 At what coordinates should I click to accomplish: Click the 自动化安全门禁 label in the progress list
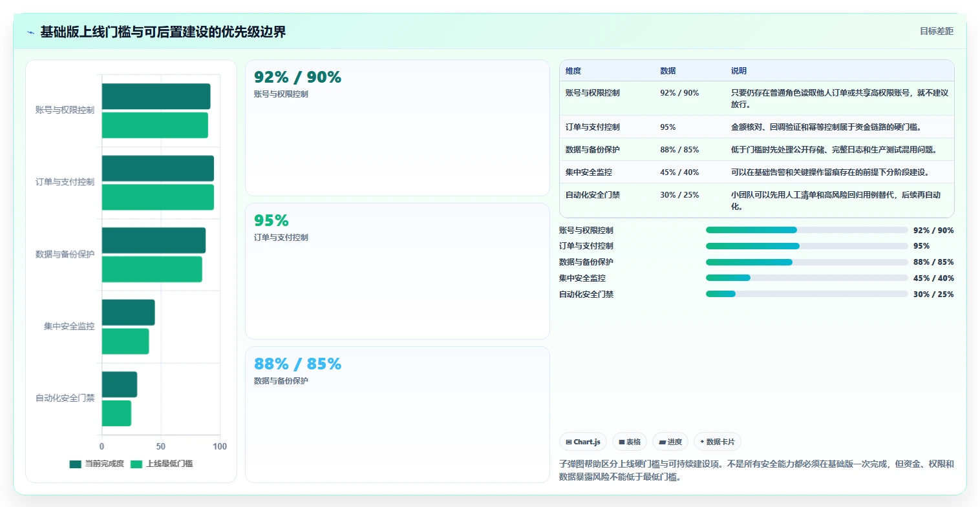(586, 295)
